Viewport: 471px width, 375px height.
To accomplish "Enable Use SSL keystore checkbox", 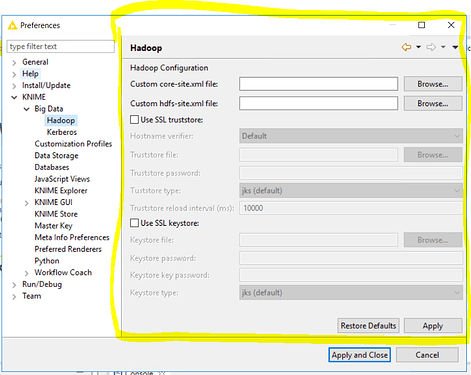I will tap(134, 223).
